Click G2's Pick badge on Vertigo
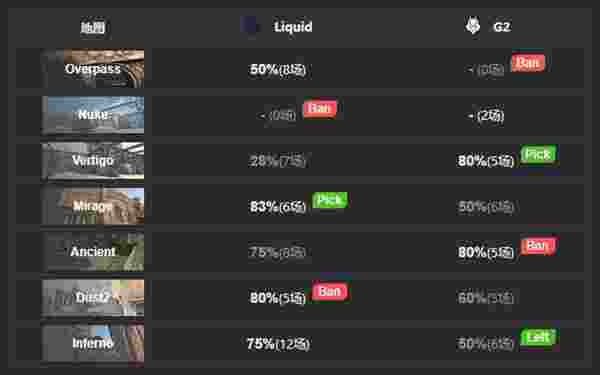 click(538, 154)
